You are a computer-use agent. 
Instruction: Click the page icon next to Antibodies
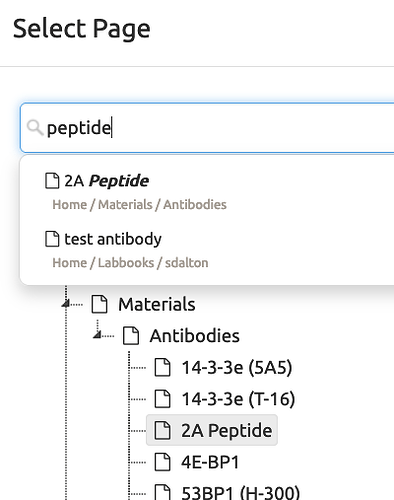(131, 335)
